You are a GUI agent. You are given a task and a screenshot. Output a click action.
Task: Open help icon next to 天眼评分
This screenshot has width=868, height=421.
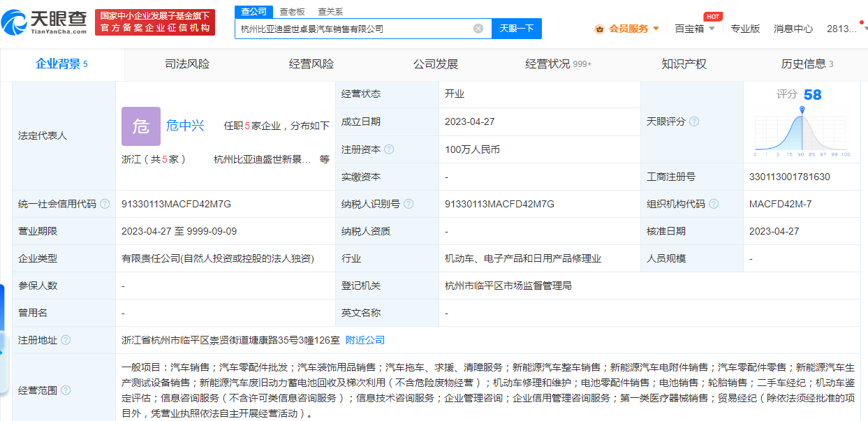click(694, 121)
